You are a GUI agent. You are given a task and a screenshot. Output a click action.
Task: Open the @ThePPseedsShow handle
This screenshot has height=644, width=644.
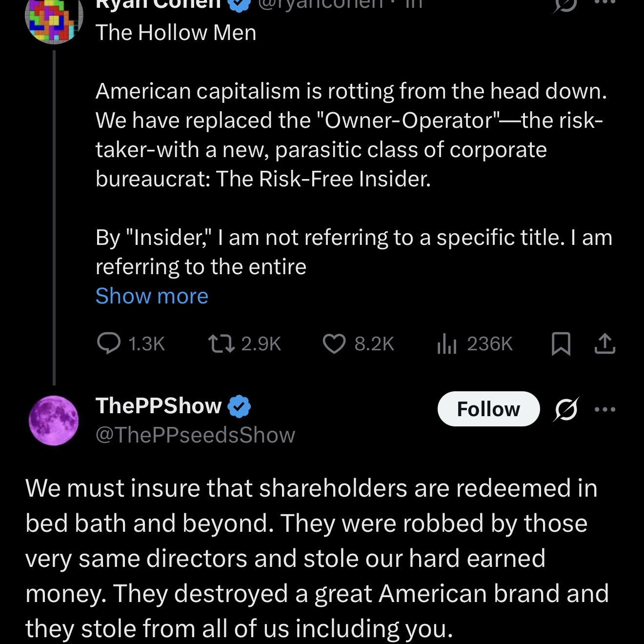195,435
